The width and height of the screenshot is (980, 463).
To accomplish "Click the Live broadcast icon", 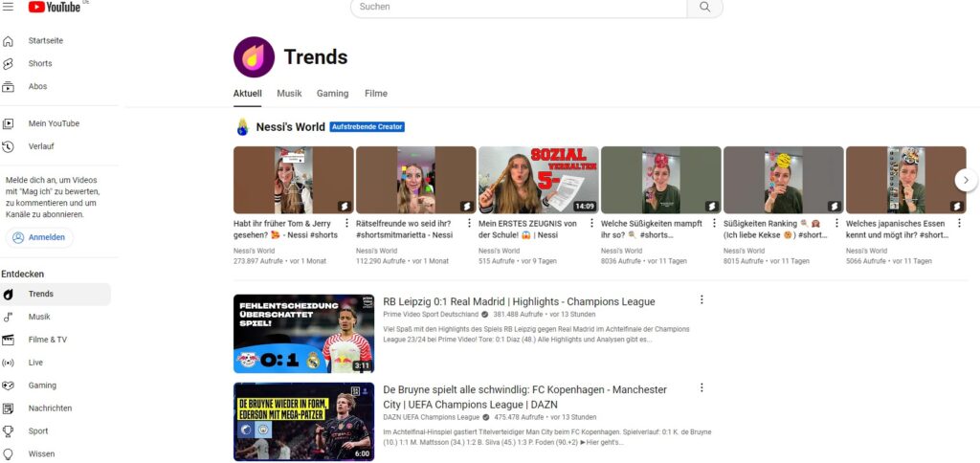I will pos(8,363).
